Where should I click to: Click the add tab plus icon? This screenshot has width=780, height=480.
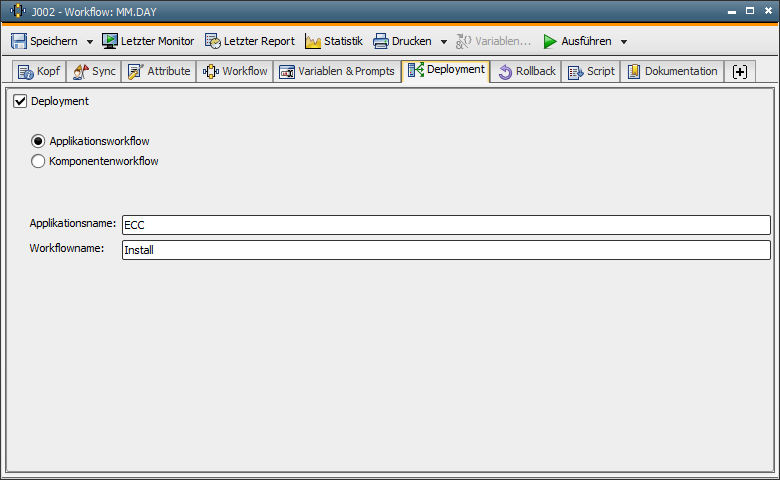click(x=740, y=72)
